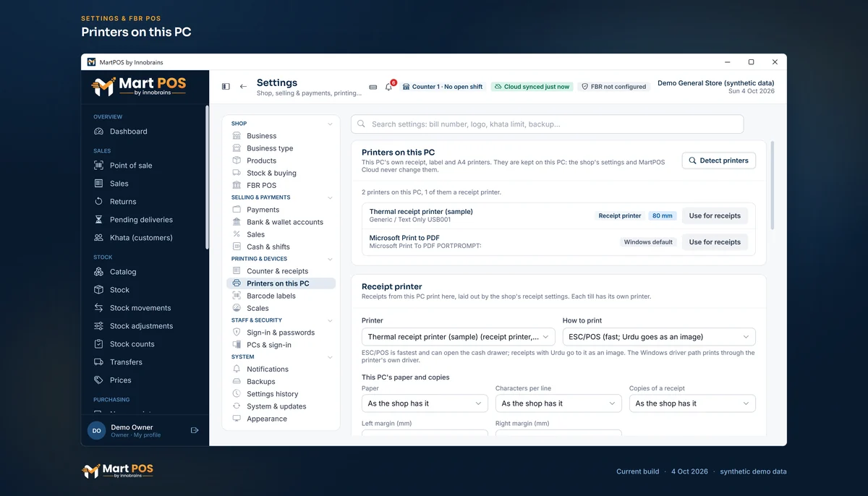Screen dimensions: 868x496
Task: Open Counter & receipts settings
Action: tap(281, 271)
